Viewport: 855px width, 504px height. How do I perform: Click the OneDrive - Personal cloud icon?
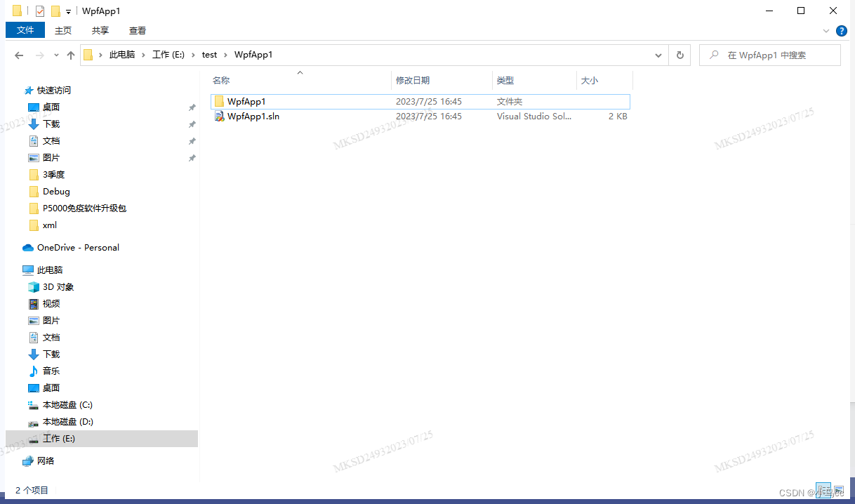point(27,247)
